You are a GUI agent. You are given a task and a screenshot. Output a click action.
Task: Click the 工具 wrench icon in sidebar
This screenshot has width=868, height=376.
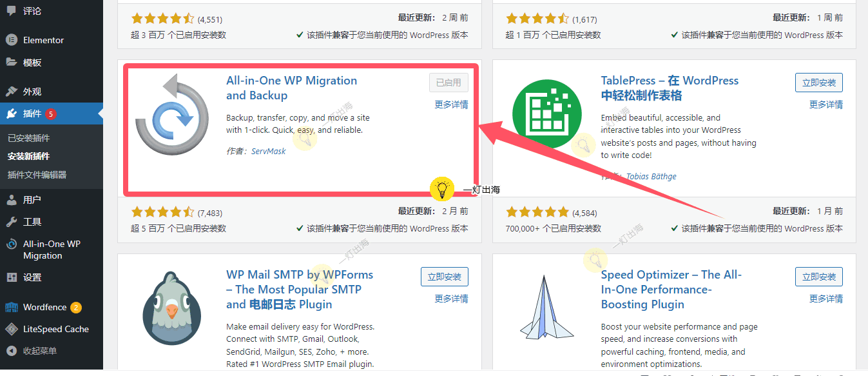(x=11, y=222)
